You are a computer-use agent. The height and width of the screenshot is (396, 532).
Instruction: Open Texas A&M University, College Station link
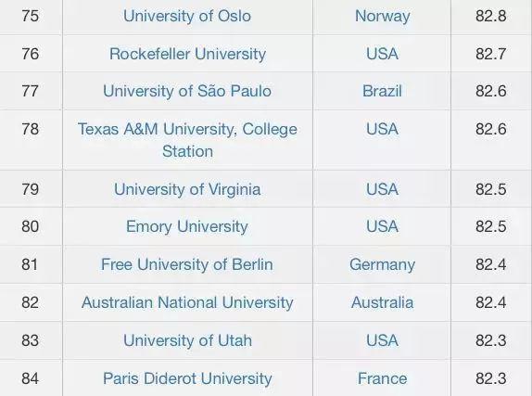pos(187,140)
